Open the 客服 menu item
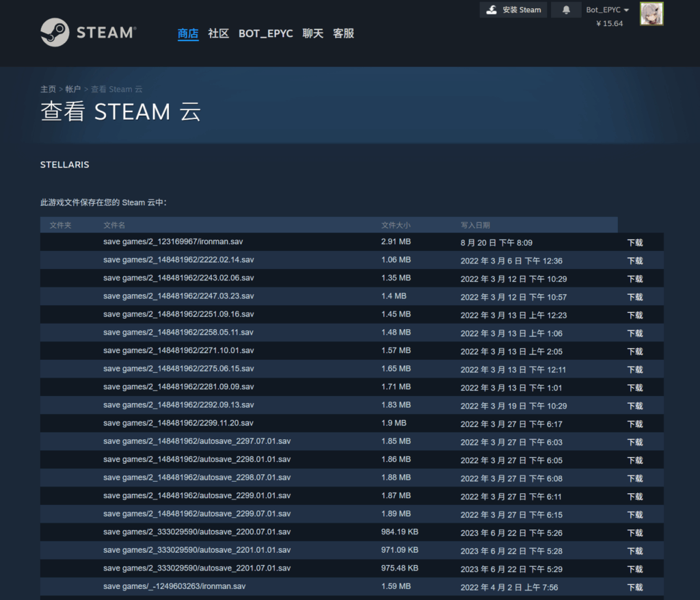 343,34
